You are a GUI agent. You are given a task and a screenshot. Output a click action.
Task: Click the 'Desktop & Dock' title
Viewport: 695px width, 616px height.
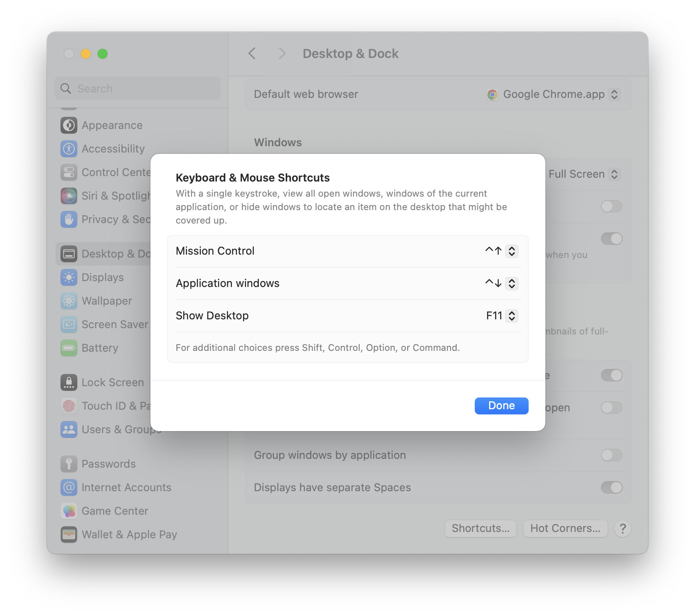tap(350, 54)
